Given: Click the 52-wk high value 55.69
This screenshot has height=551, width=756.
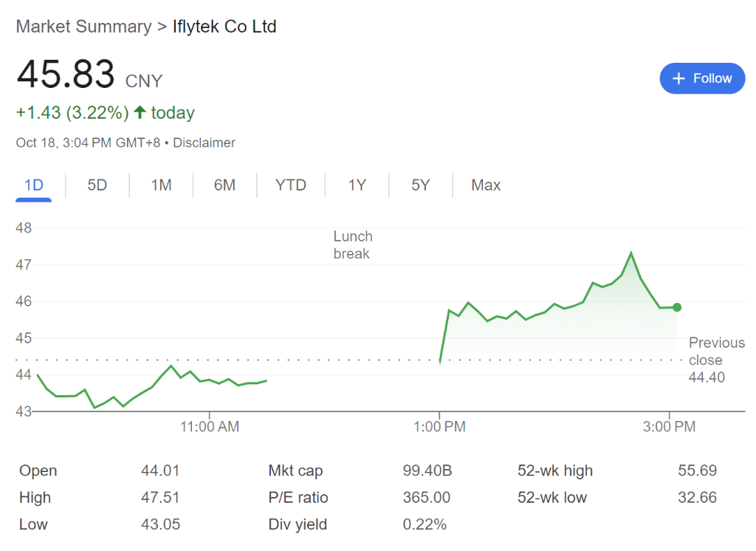Looking at the screenshot, I should (x=697, y=470).
